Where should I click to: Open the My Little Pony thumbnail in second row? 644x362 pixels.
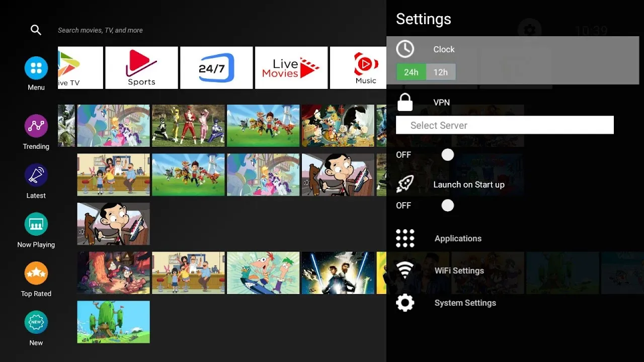click(263, 174)
